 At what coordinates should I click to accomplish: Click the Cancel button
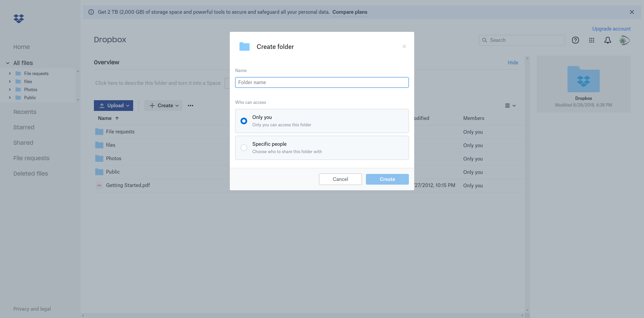pyautogui.click(x=340, y=179)
